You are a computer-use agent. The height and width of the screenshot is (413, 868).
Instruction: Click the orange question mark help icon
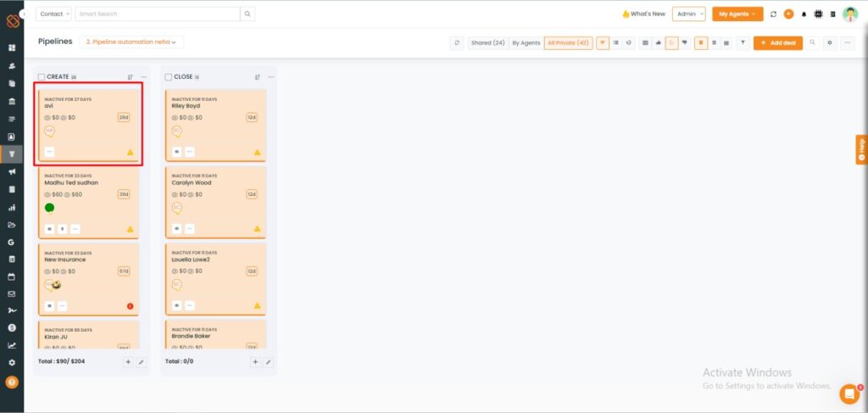pos(12,382)
